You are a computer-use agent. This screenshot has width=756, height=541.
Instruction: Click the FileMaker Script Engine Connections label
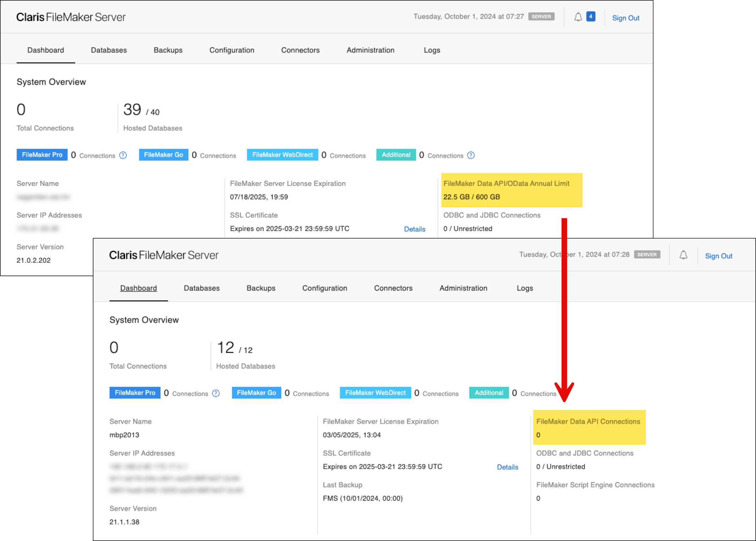595,485
